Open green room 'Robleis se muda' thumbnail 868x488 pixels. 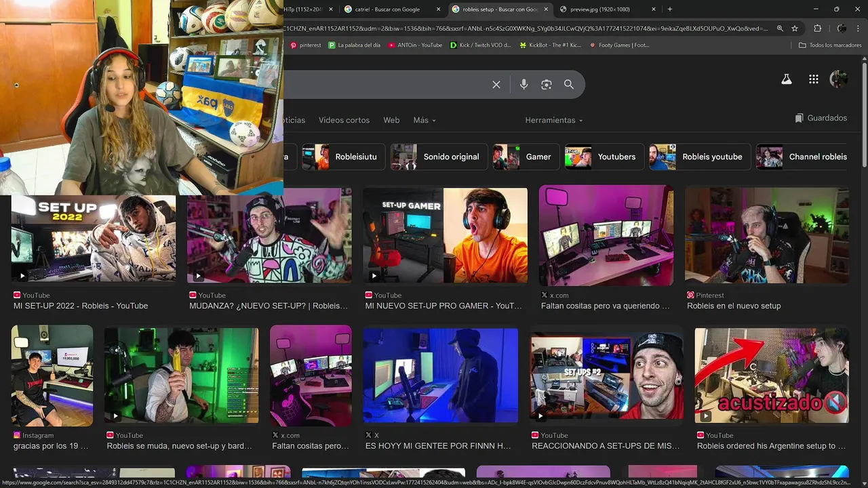click(181, 375)
